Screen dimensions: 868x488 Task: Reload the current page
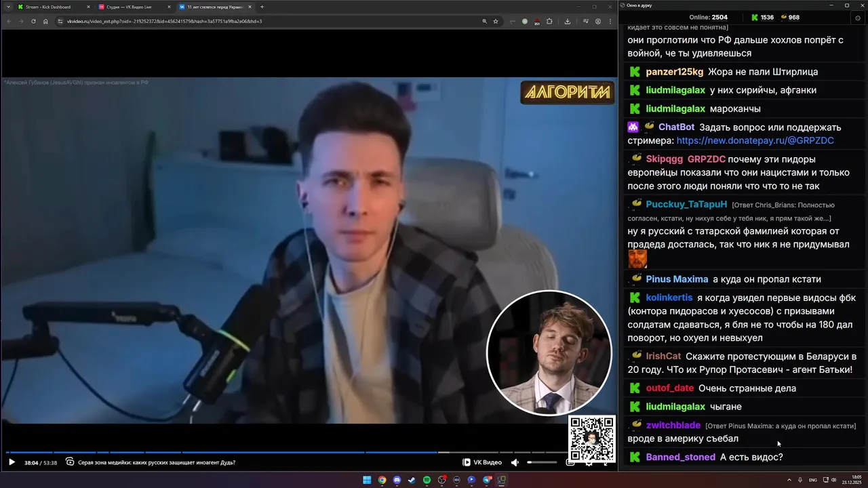pyautogui.click(x=33, y=21)
